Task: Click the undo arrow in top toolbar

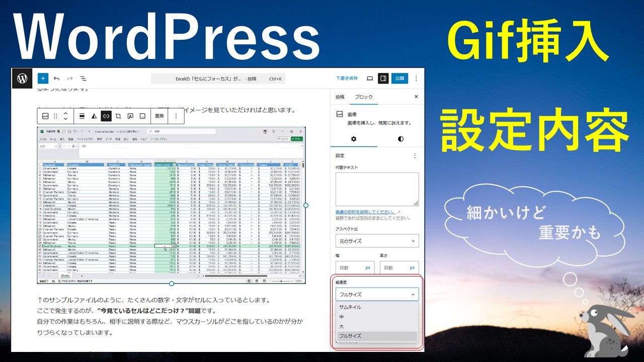Action: coord(56,78)
